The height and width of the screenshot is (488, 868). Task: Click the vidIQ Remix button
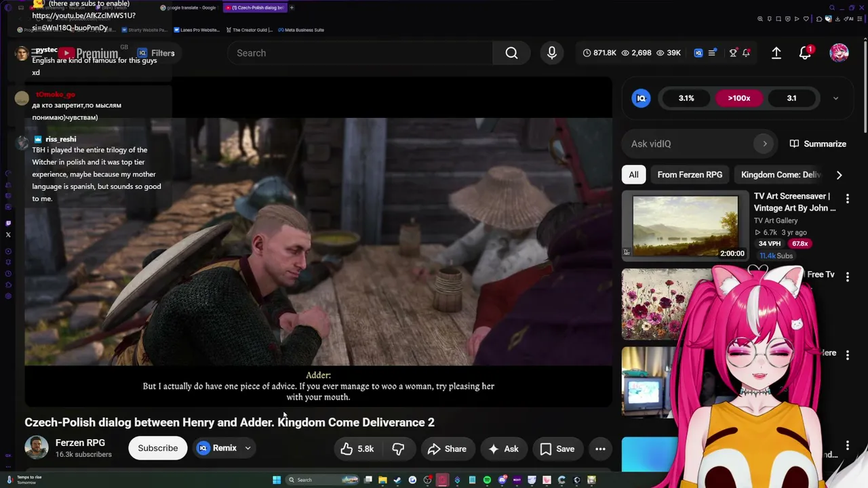[x=217, y=448]
